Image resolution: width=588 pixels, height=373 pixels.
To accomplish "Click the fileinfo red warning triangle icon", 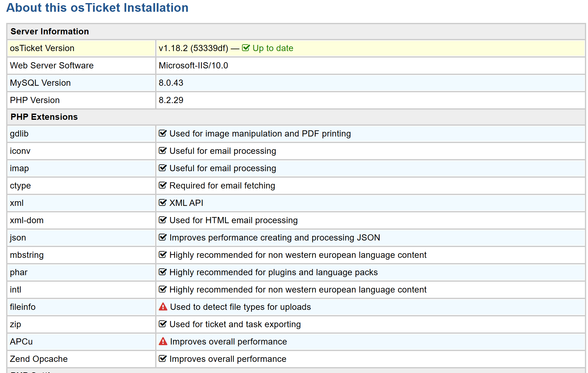I will click(x=163, y=307).
